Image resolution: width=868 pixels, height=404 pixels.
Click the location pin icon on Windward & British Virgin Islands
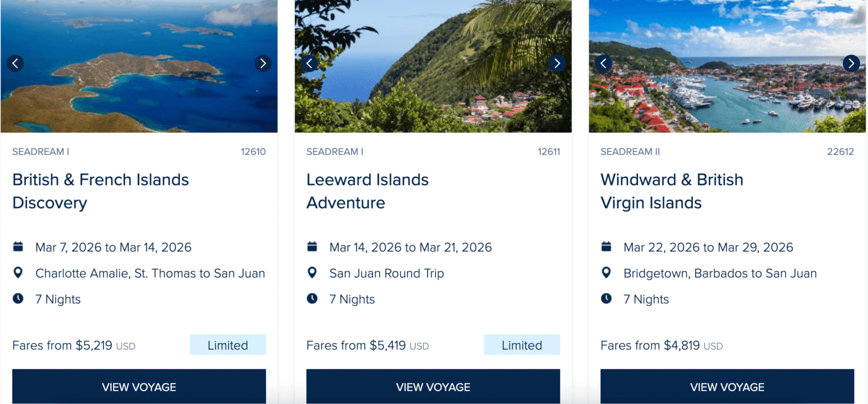coord(606,272)
